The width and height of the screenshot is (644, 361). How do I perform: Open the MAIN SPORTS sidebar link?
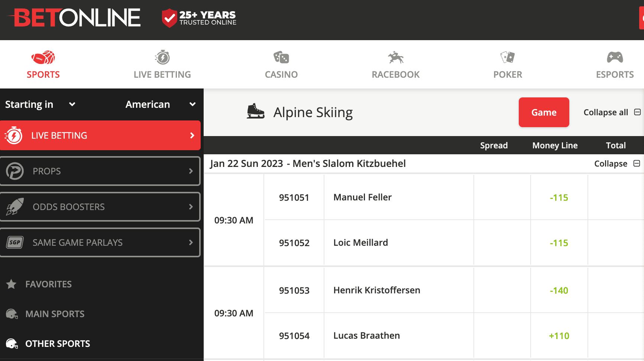coord(55,314)
